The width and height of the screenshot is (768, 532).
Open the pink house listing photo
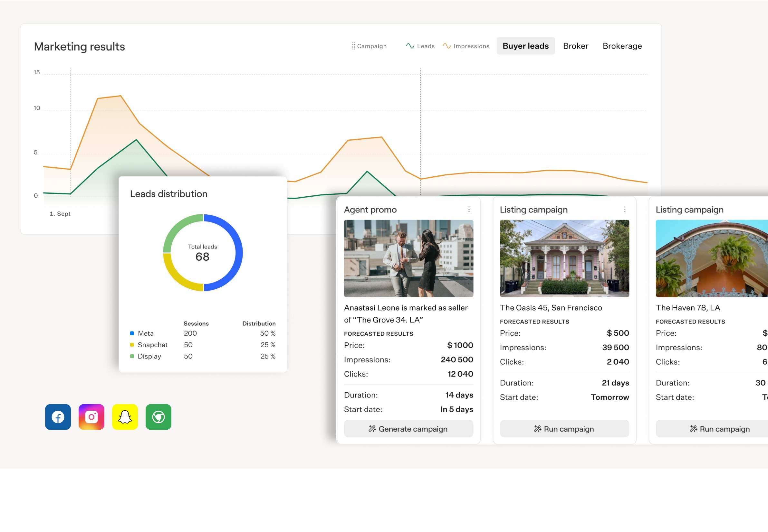tap(564, 258)
